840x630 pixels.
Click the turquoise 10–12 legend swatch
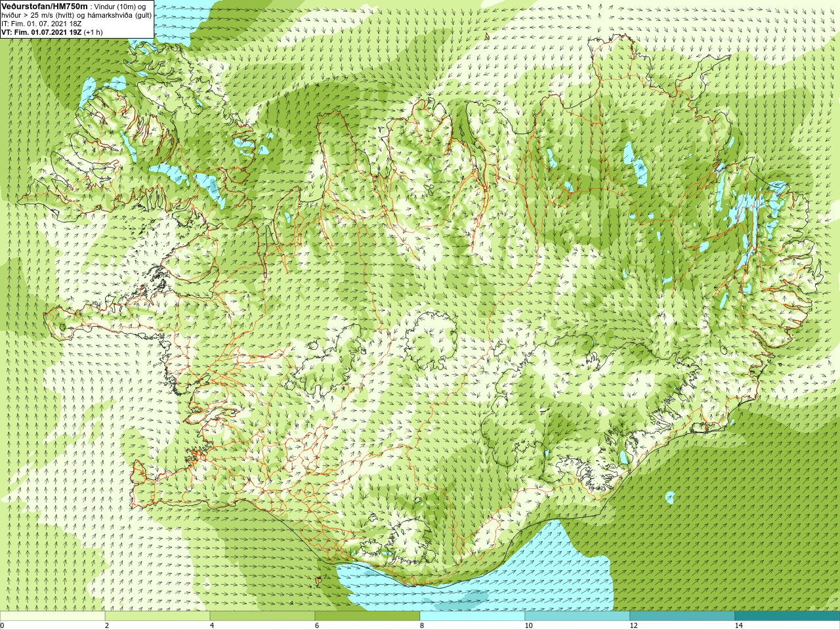(577, 616)
